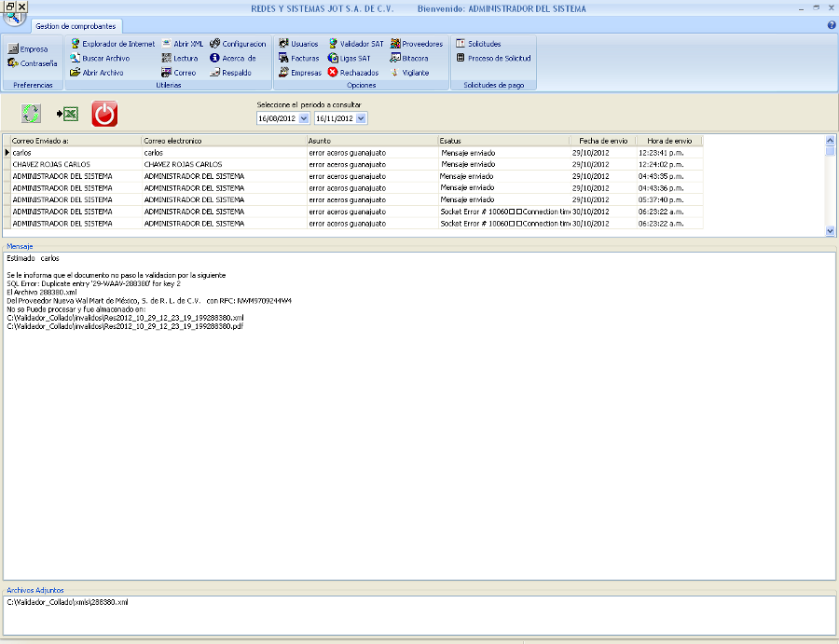This screenshot has height=644, width=839.
Task: Open the Bitacora log
Action: click(x=409, y=58)
